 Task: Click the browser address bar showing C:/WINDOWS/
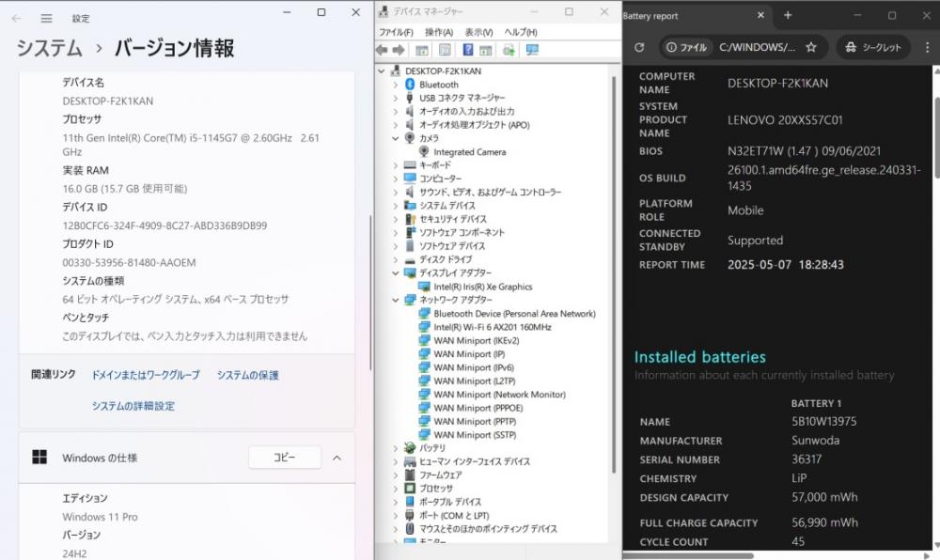[x=757, y=47]
